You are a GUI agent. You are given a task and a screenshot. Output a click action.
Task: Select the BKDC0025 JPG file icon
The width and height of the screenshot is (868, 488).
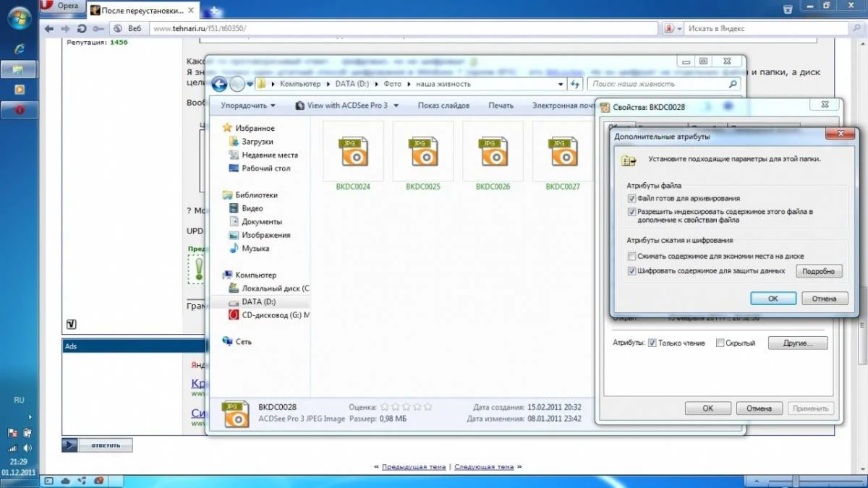click(x=423, y=151)
